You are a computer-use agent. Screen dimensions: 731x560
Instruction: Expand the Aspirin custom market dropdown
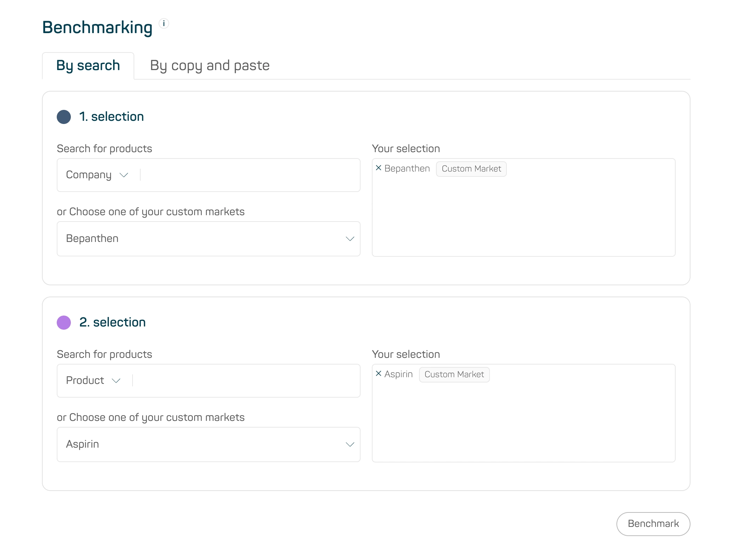tap(209, 444)
